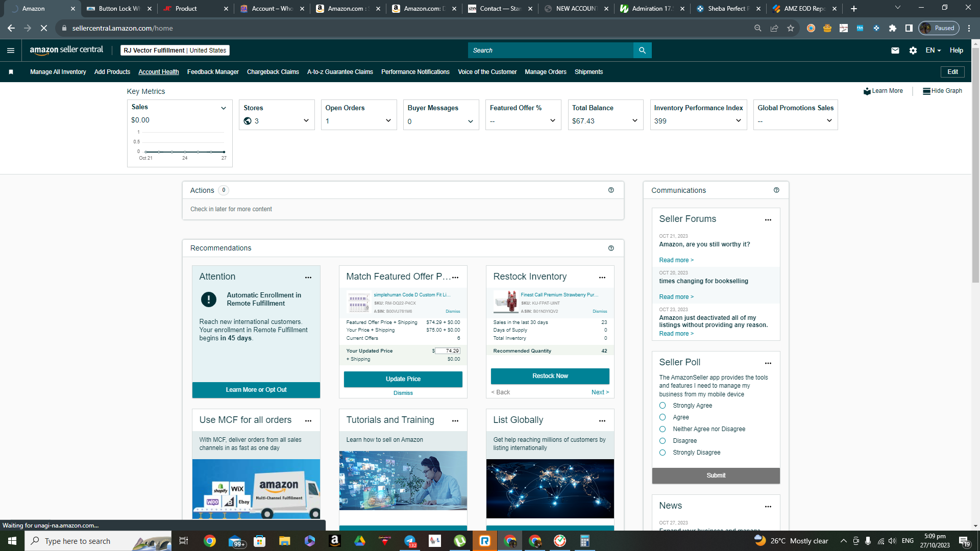Click the List Globally world map thumbnail

[x=550, y=489]
